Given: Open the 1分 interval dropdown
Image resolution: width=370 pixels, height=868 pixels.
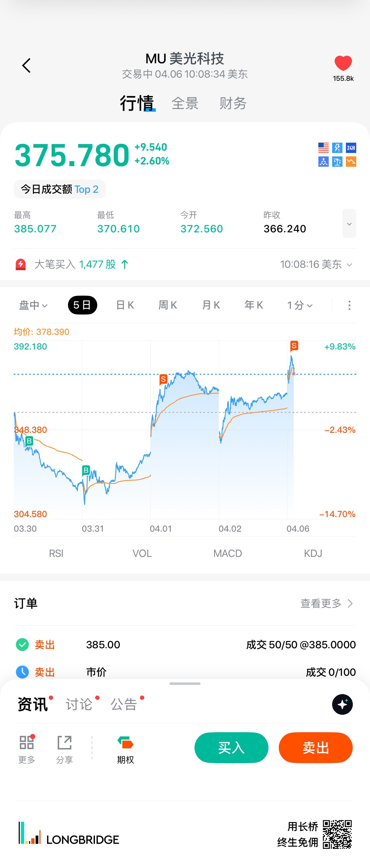Looking at the screenshot, I should (299, 305).
